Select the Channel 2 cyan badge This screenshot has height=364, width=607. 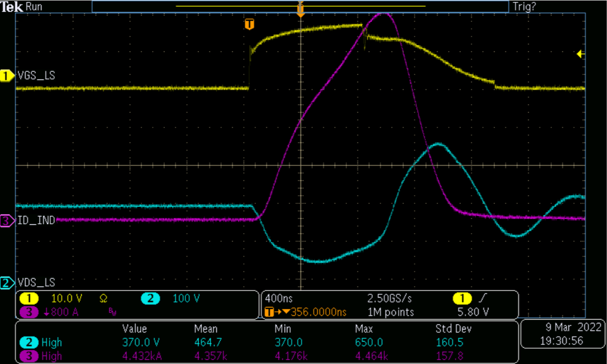(151, 299)
